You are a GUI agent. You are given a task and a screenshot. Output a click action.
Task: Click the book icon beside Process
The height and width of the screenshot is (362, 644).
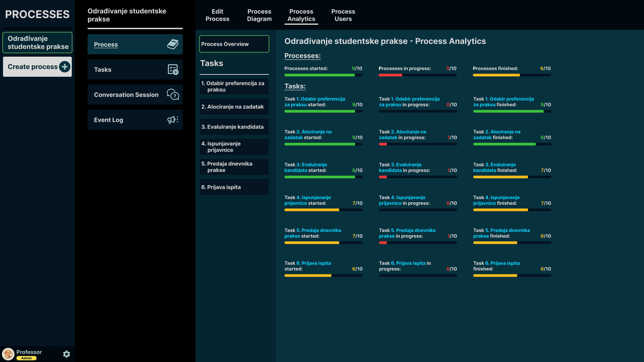(173, 44)
